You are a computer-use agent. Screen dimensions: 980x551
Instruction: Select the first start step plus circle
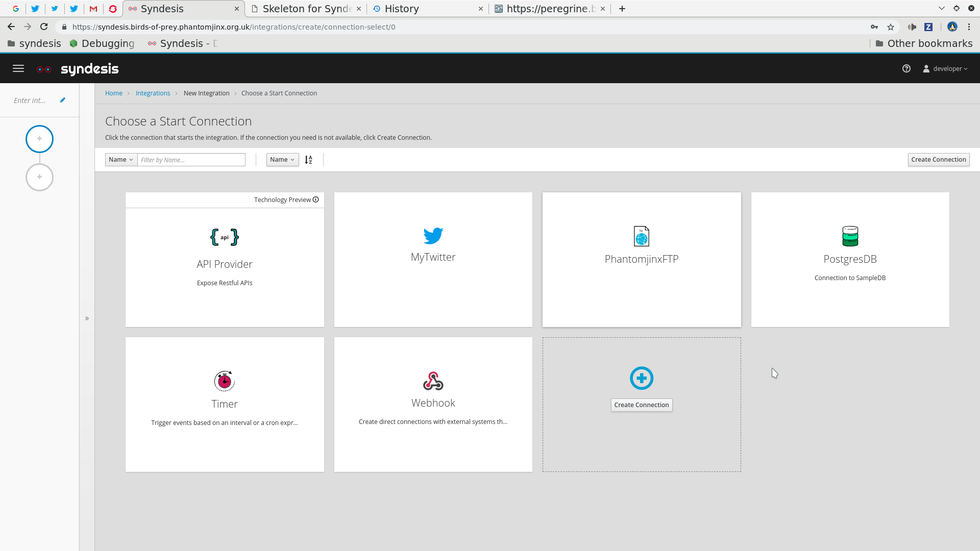39,139
